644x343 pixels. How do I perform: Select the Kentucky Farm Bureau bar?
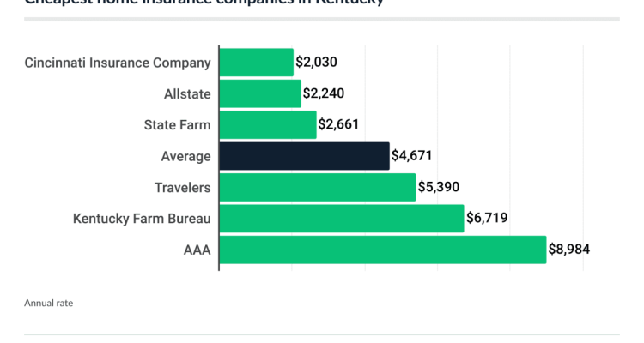(x=342, y=218)
